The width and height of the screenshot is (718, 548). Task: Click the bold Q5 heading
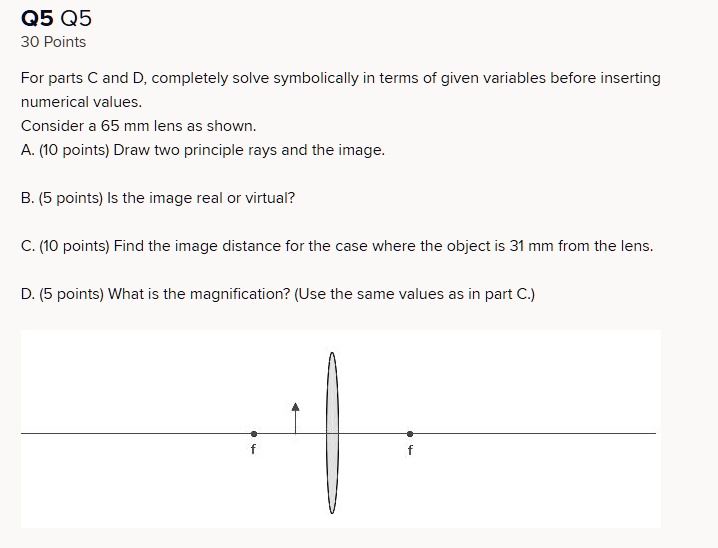pyautogui.click(x=37, y=18)
